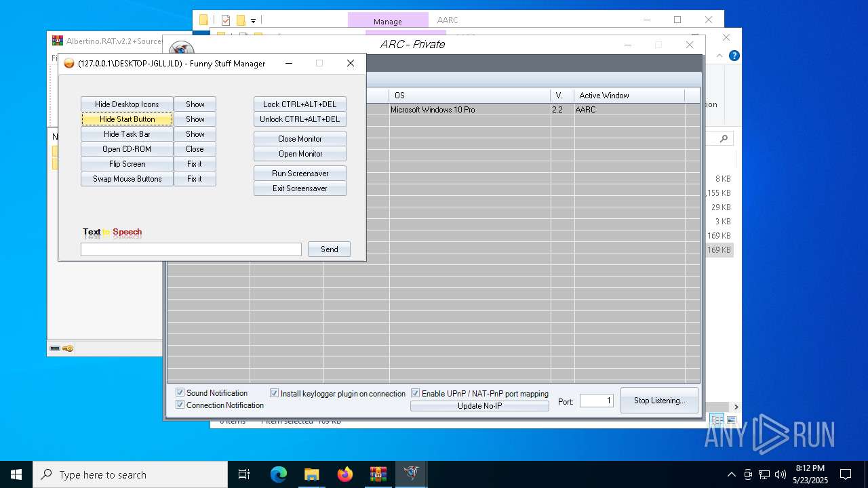The height and width of the screenshot is (488, 868).
Task: Click the Update No-IP button
Action: coord(479,406)
